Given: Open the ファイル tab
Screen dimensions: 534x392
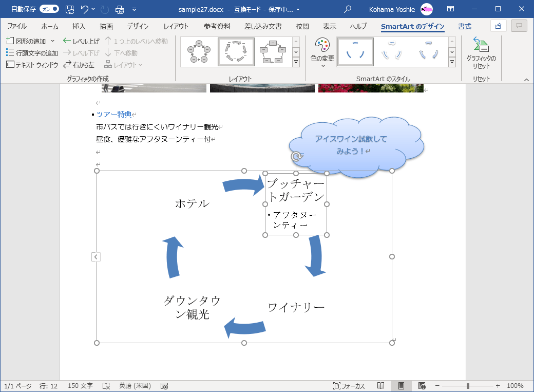Looking at the screenshot, I should click(x=17, y=26).
